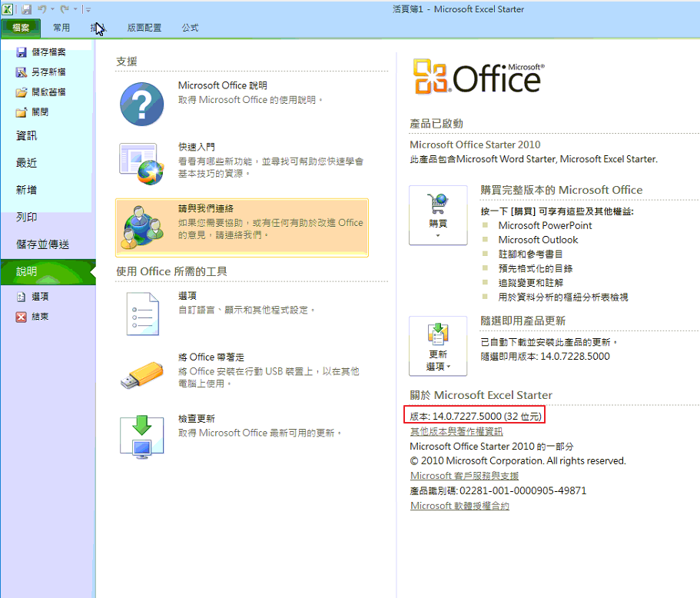This screenshot has width=700, height=598.
Task: Click the 開啟舊檔 open folder icon
Action: [x=21, y=92]
